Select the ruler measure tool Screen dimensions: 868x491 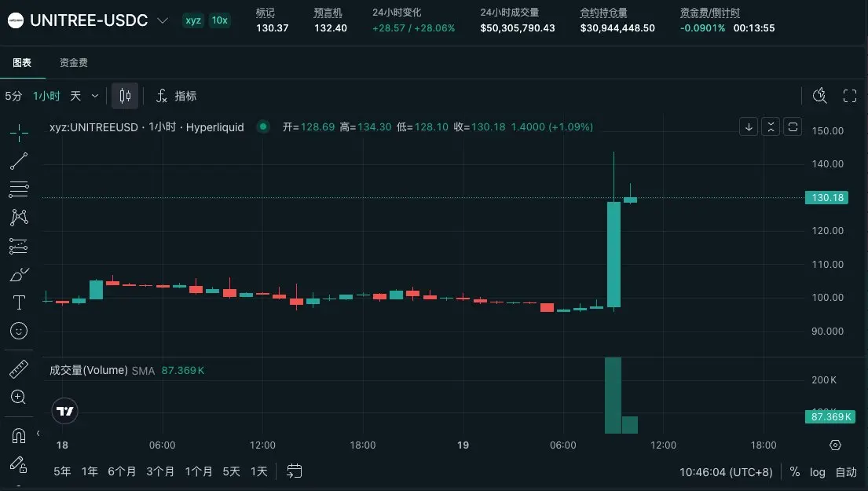(19, 368)
